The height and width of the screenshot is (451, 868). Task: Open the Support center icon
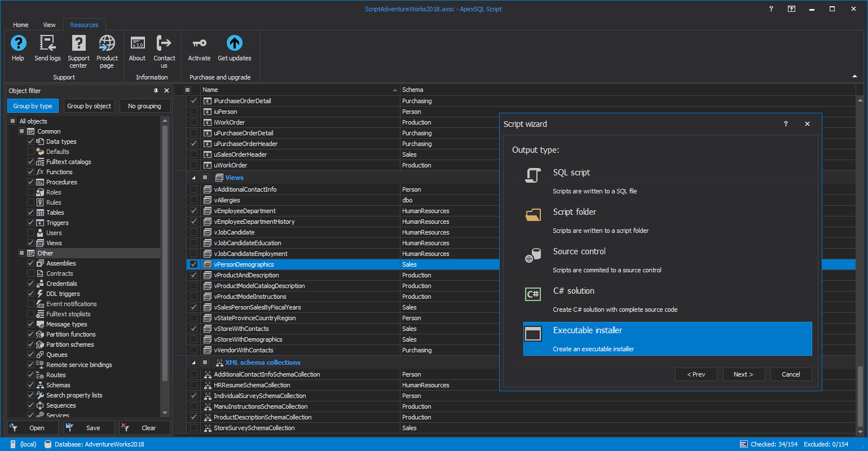pyautogui.click(x=78, y=43)
